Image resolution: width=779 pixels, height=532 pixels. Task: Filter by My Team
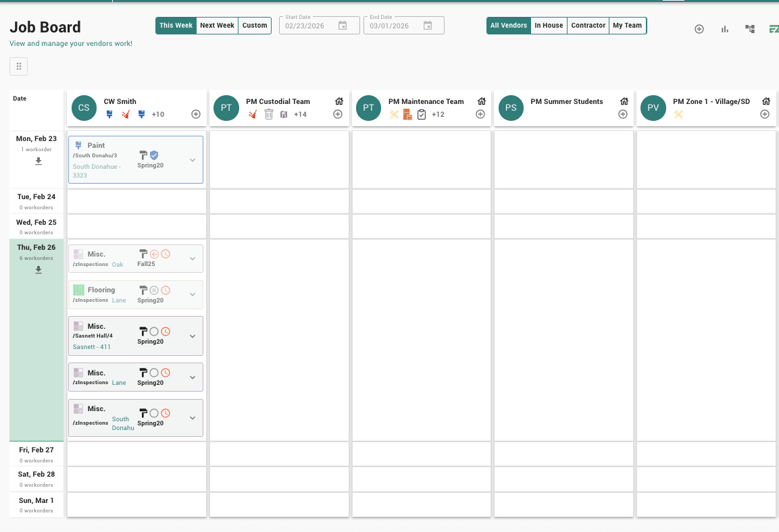click(628, 25)
